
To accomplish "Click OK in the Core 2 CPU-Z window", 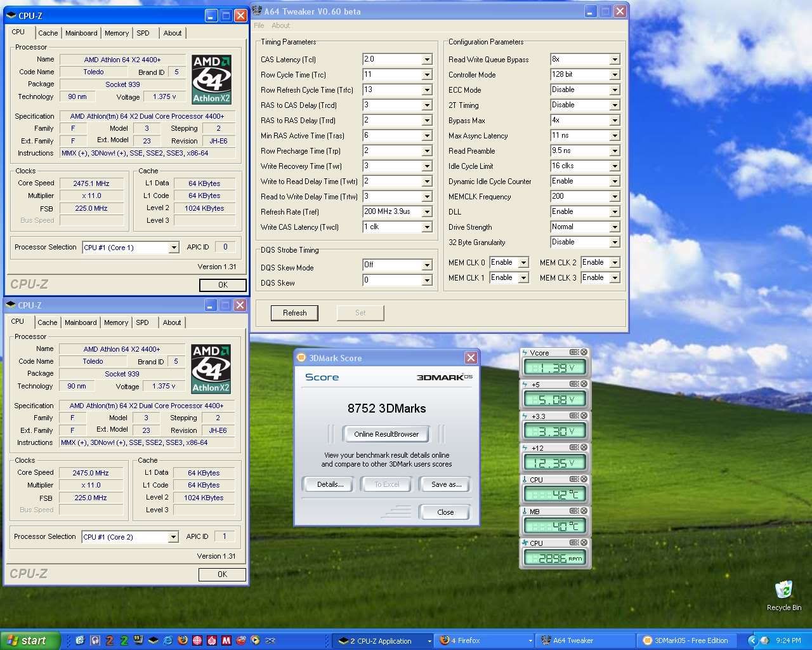I will pos(222,574).
